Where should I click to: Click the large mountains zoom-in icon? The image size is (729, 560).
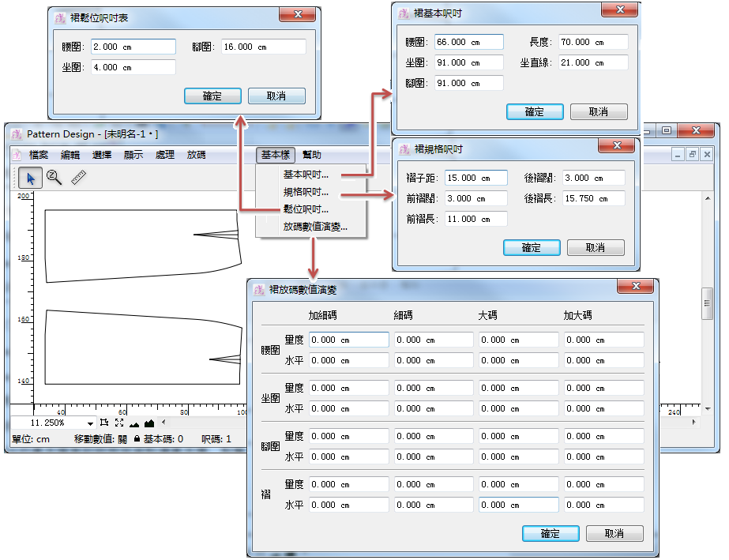coord(148,423)
